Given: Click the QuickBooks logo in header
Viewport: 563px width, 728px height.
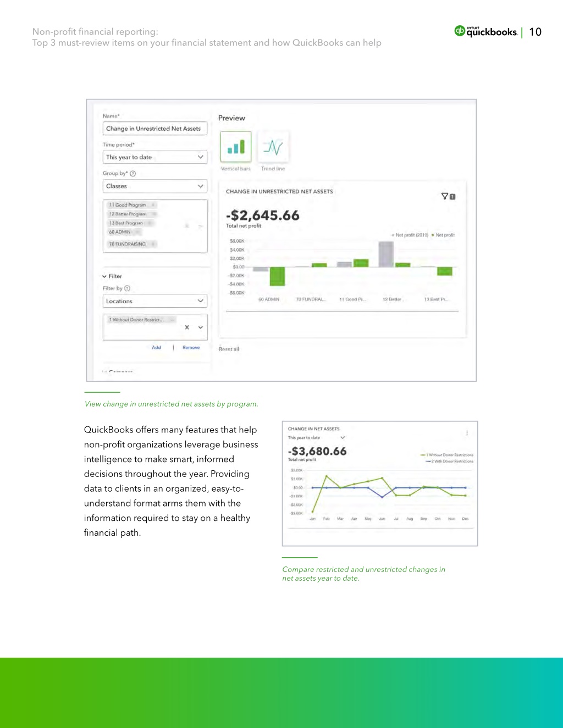Looking at the screenshot, I should (485, 31).
